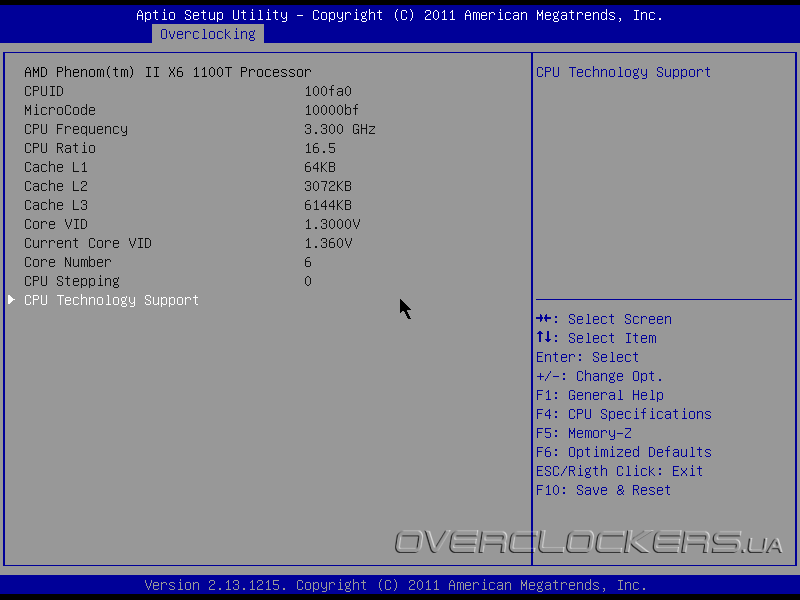The width and height of the screenshot is (800, 600).
Task: Click the Core VID label
Action: pyautogui.click(x=56, y=224)
